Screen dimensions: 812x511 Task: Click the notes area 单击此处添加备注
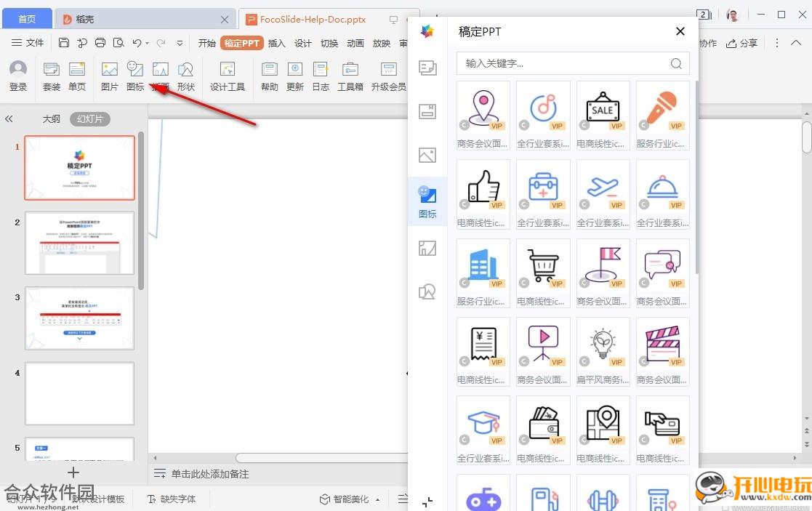pos(210,474)
